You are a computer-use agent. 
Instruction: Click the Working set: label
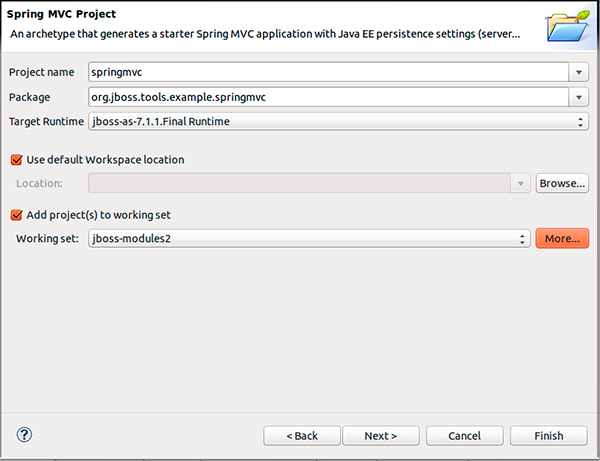(x=47, y=238)
